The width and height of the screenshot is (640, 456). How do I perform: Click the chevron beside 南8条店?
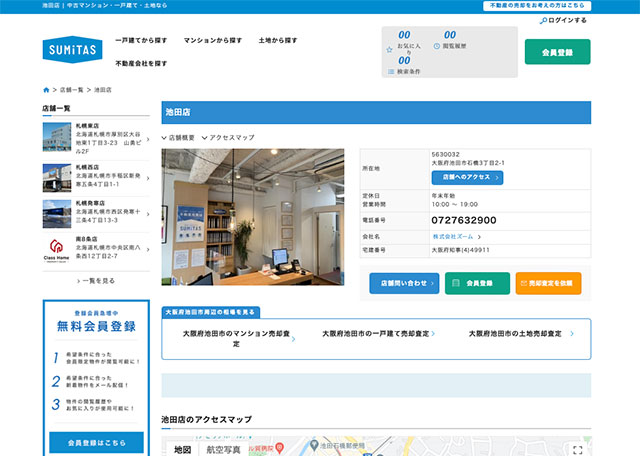(148, 249)
